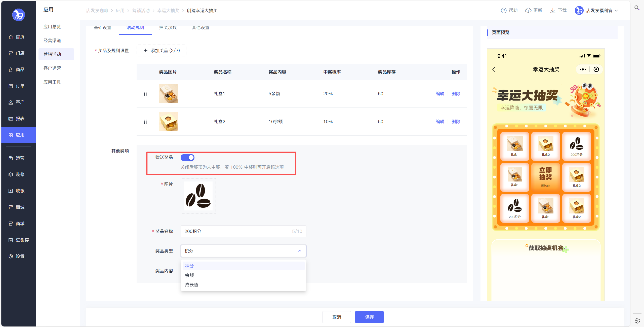This screenshot has width=644, height=327.
Task: Click the download arrow icon
Action: tap(552, 11)
